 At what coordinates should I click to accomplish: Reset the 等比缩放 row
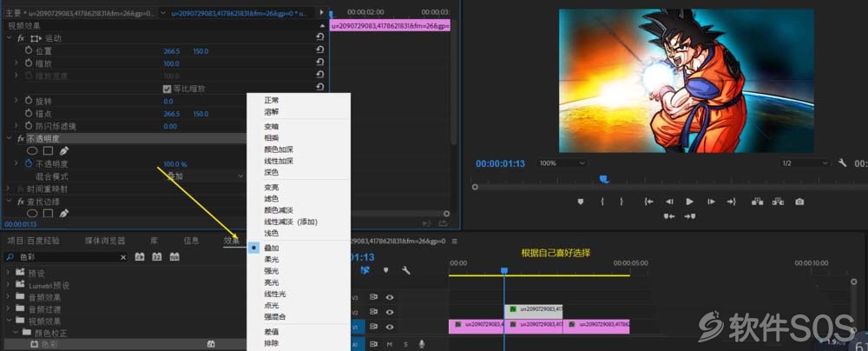320,88
